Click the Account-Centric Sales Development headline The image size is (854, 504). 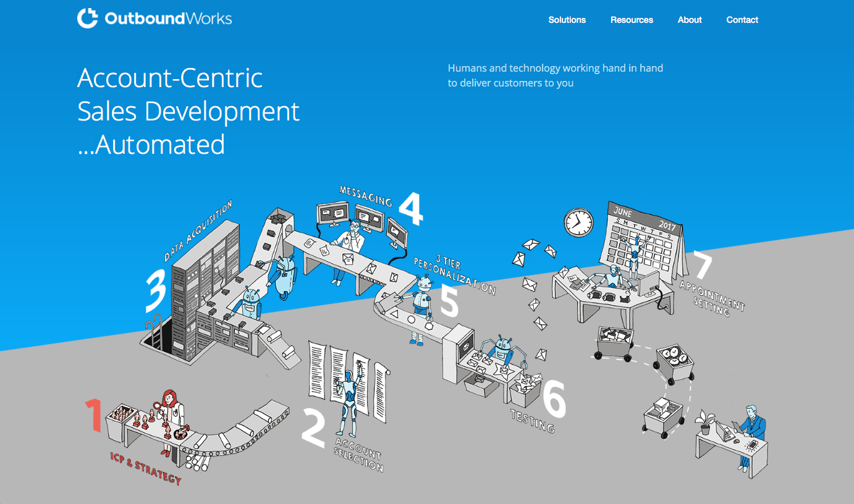pos(188,111)
